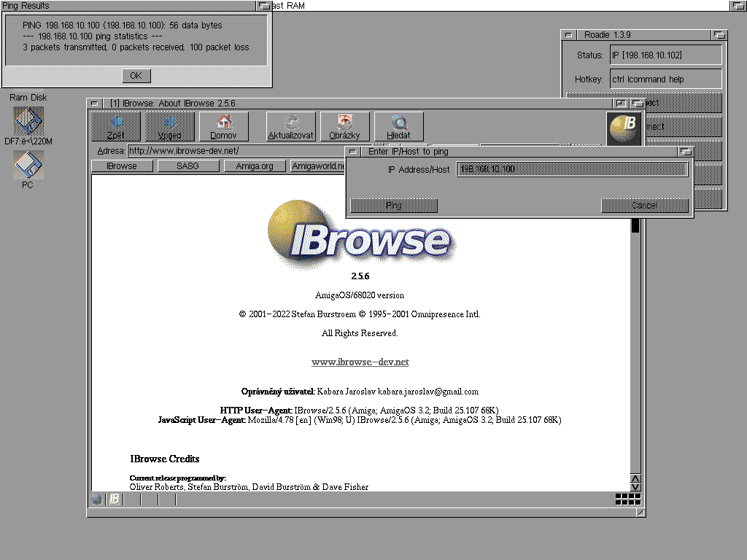The height and width of the screenshot is (560, 747).
Task: Open the Ram Disk desktop icon
Action: pos(28,121)
